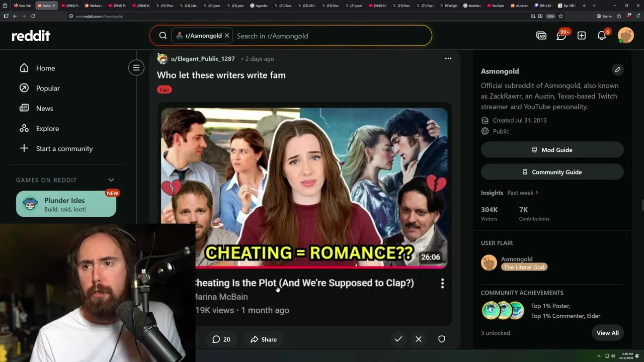
Task: Click the video title Cheating Is the Plot
Action: (304, 283)
